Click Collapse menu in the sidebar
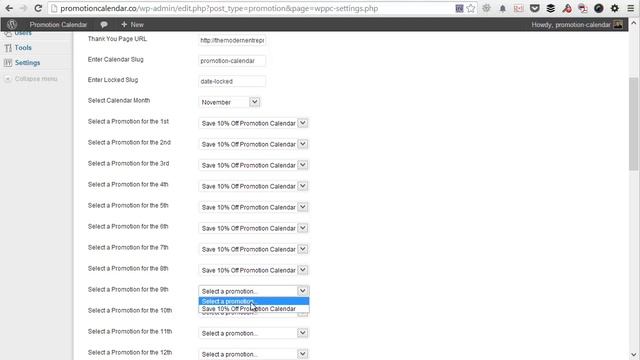 coord(36,79)
